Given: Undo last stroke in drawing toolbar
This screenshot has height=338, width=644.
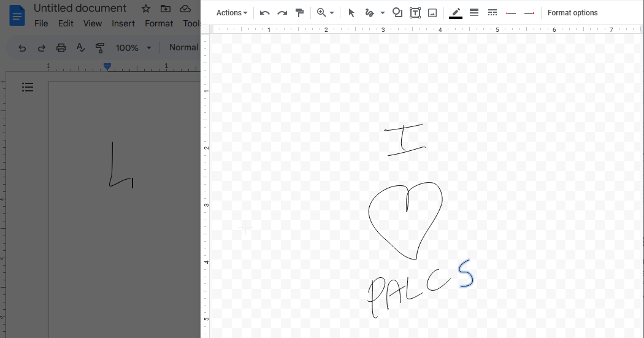Looking at the screenshot, I should 264,13.
